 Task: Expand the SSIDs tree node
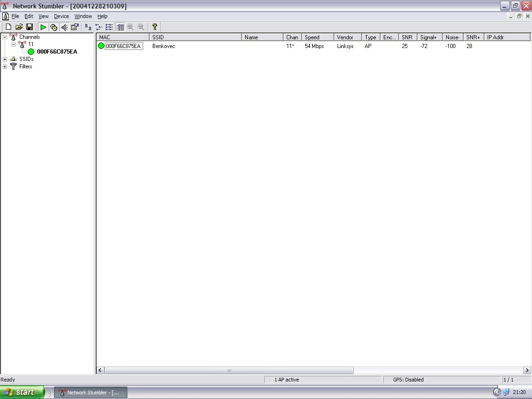tap(5, 59)
